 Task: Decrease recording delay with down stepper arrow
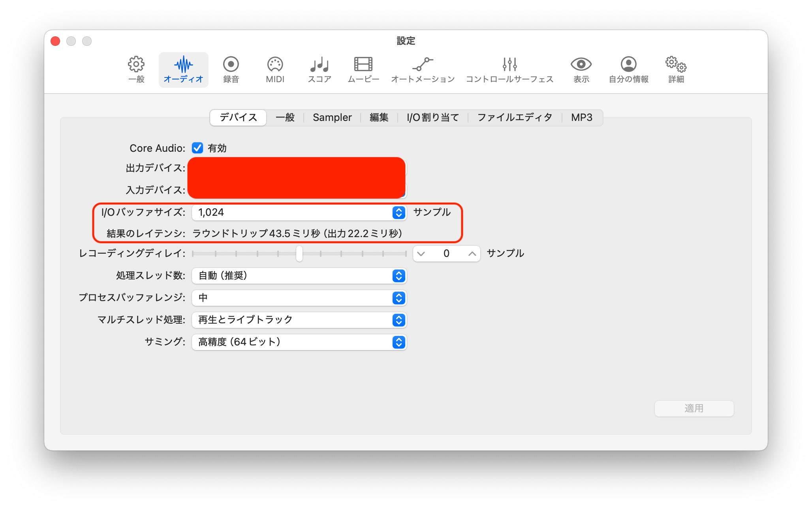[x=421, y=254]
